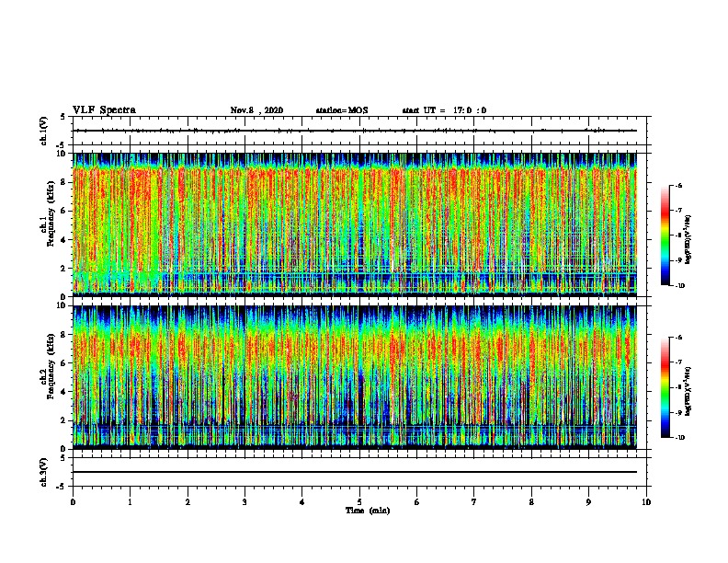Click the "5" tick of ch.1(V) axis
728x563 pixels.
[63, 117]
